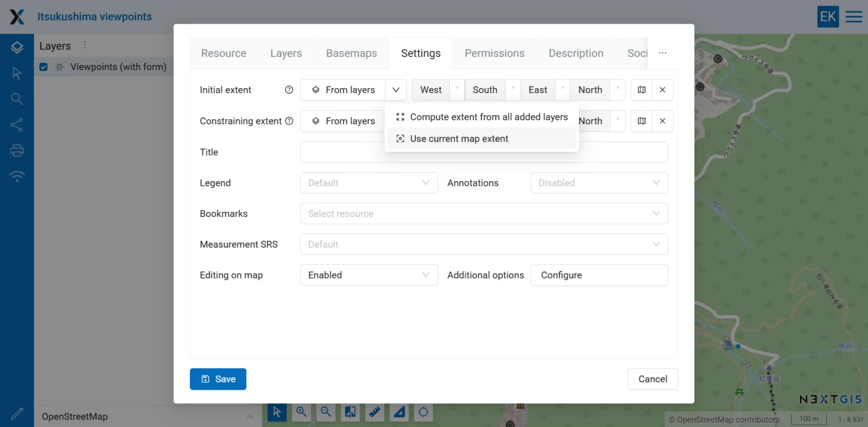The height and width of the screenshot is (427, 868).
Task: Switch to the Permissions tab
Action: [x=494, y=53]
